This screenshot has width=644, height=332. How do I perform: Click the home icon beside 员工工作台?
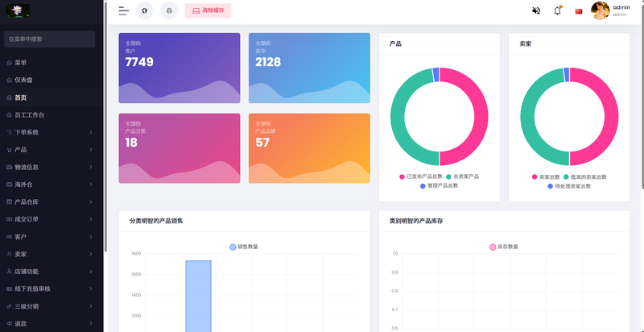[x=9, y=115]
